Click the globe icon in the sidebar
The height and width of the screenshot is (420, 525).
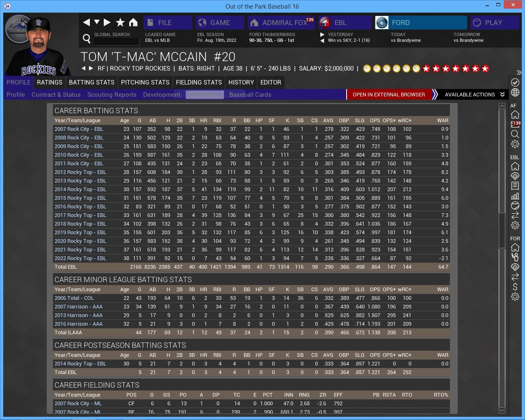click(515, 93)
